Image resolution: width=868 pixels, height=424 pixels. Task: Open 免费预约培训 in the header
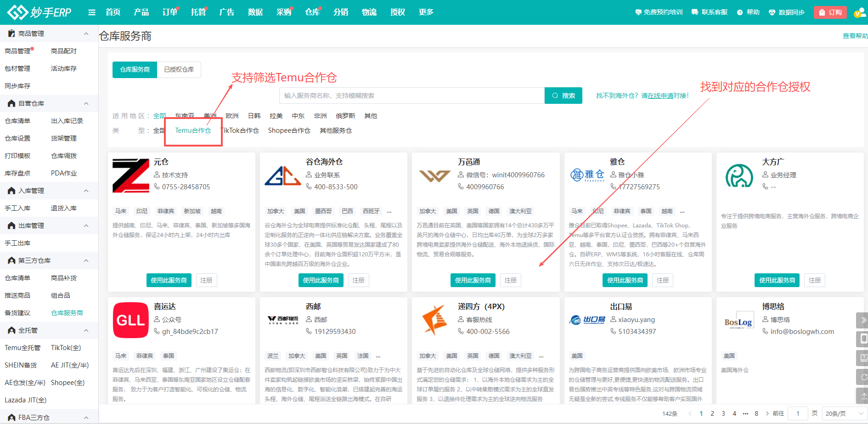tap(659, 12)
